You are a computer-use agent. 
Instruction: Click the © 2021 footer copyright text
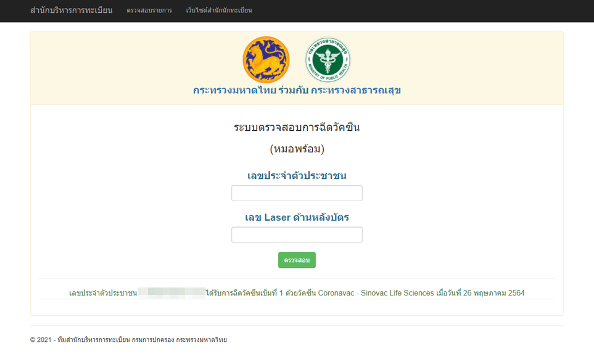coord(128,340)
